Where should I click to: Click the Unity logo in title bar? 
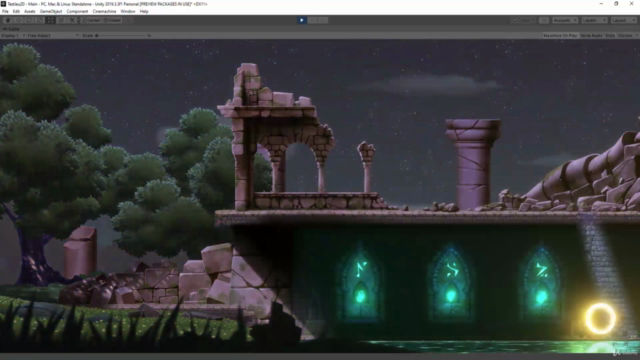click(x=4, y=4)
